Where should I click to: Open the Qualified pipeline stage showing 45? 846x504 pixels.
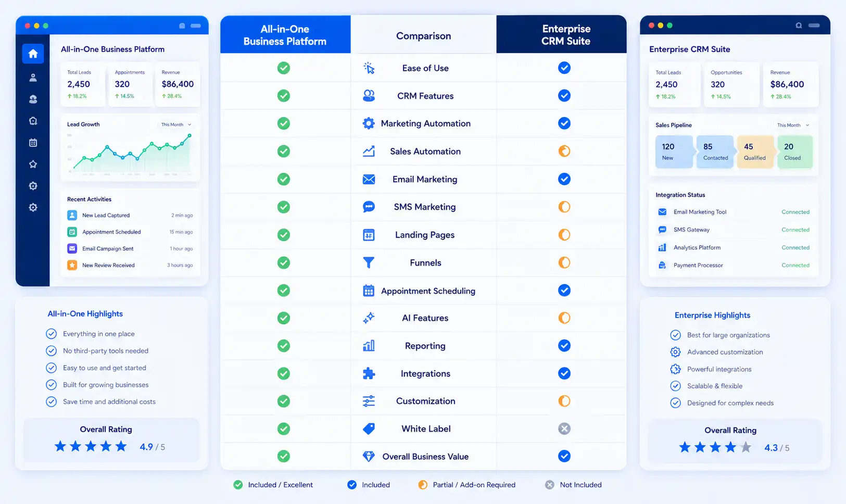click(x=755, y=152)
